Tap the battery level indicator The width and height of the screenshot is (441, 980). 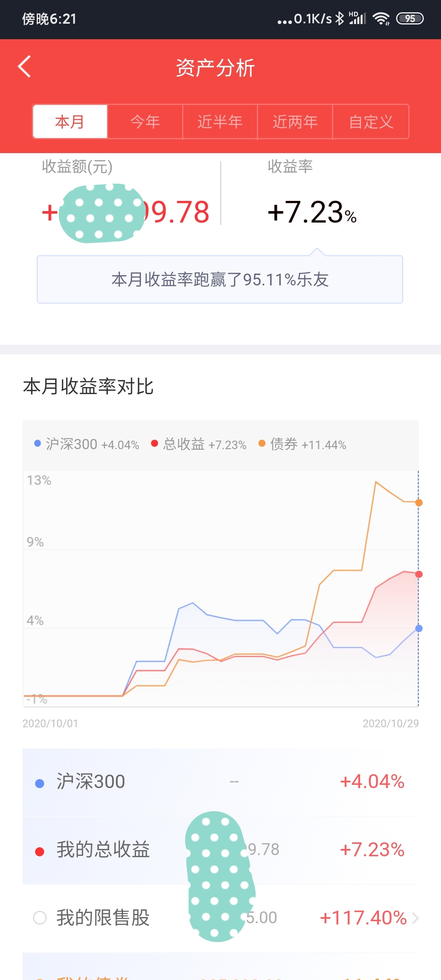[x=410, y=18]
